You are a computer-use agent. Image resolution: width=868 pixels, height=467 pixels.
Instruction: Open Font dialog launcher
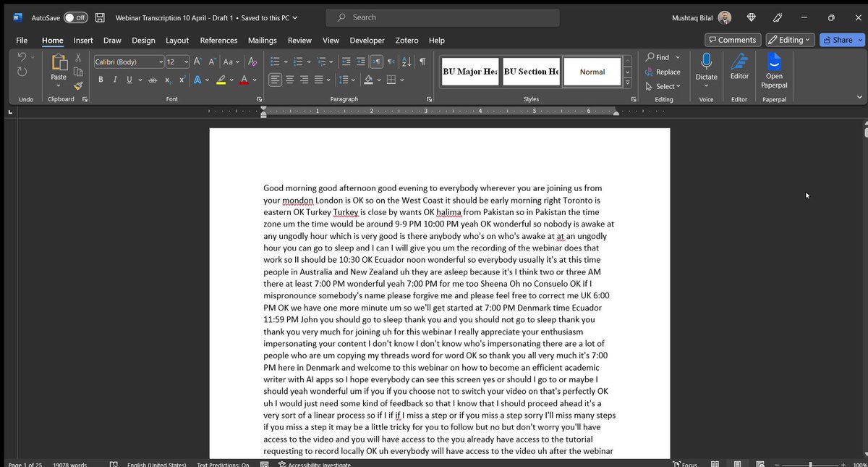260,99
